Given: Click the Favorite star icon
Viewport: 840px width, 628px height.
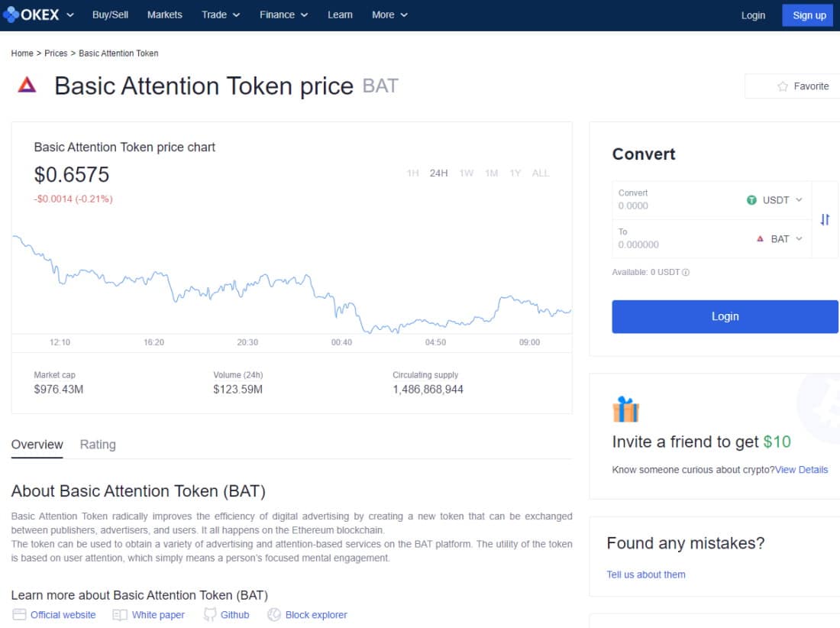Looking at the screenshot, I should (x=783, y=86).
